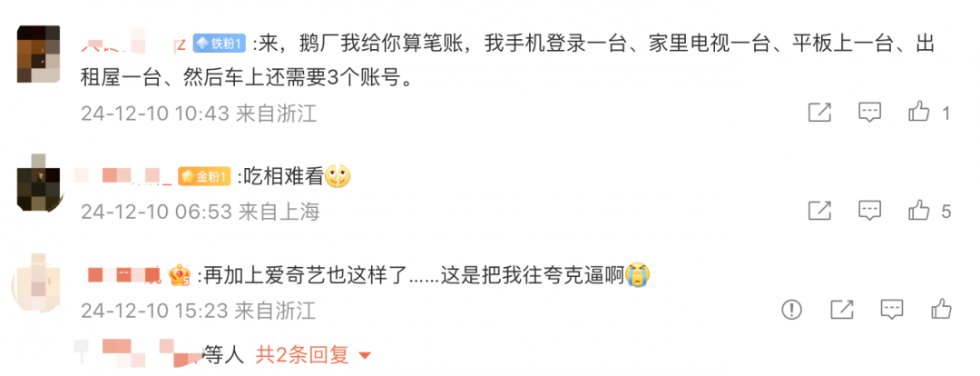The image size is (980, 376).
Task: Open the blurred replier names before 等人
Action: click(x=139, y=353)
